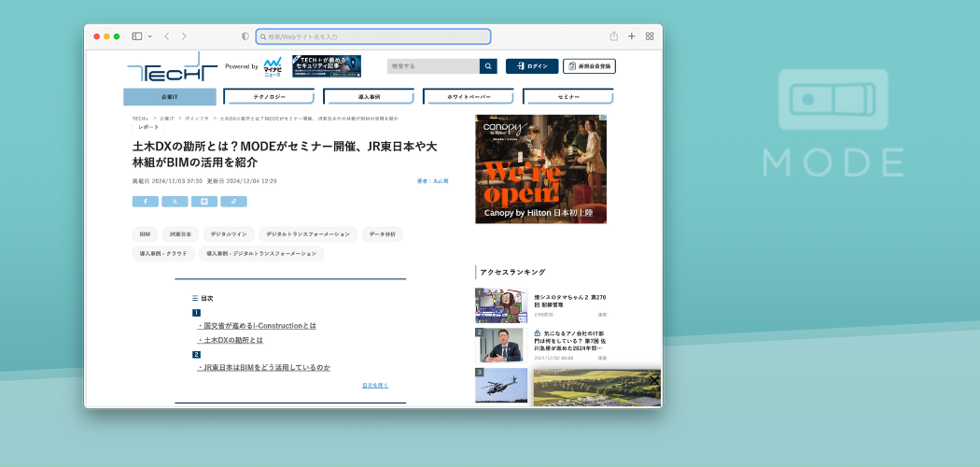Image resolution: width=980 pixels, height=467 pixels.
Task: Open a new tab with plus icon
Action: (632, 36)
